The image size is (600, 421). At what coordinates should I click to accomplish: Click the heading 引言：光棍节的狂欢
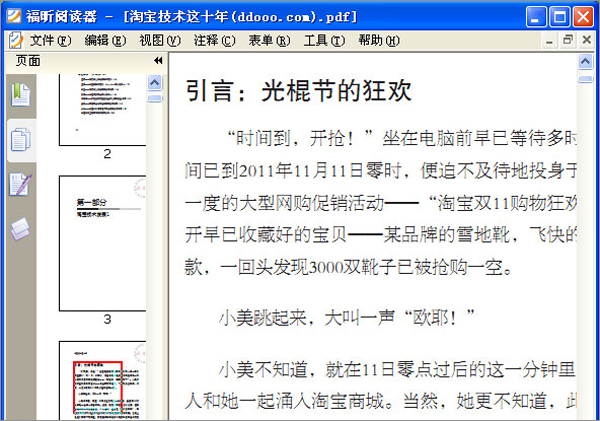click(x=298, y=91)
